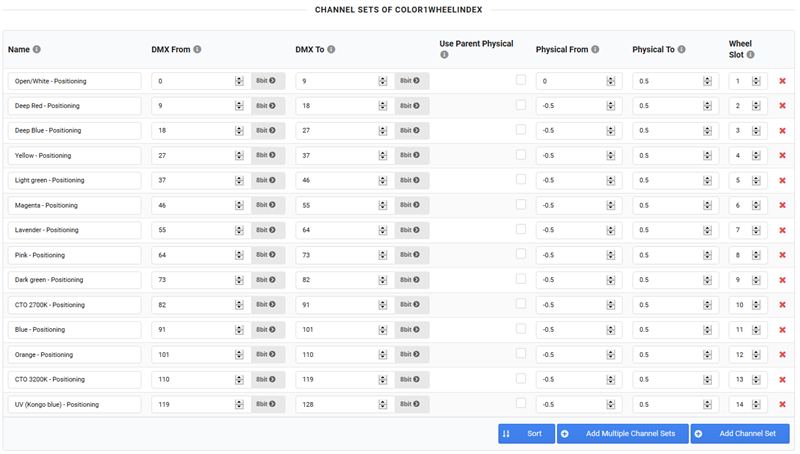The height and width of the screenshot is (454, 800).
Task: Enable Use Parent Physical for Deep Blue row
Action: [x=520, y=130]
